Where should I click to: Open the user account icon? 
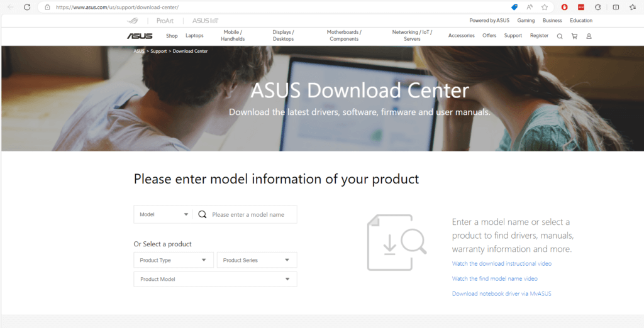[589, 36]
